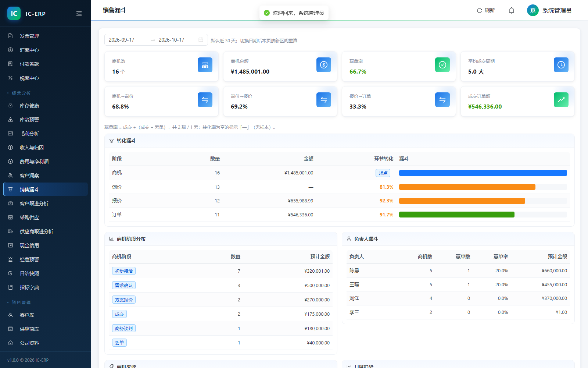
Task: Click the 询价→报价 swap icon
Action: (x=324, y=100)
